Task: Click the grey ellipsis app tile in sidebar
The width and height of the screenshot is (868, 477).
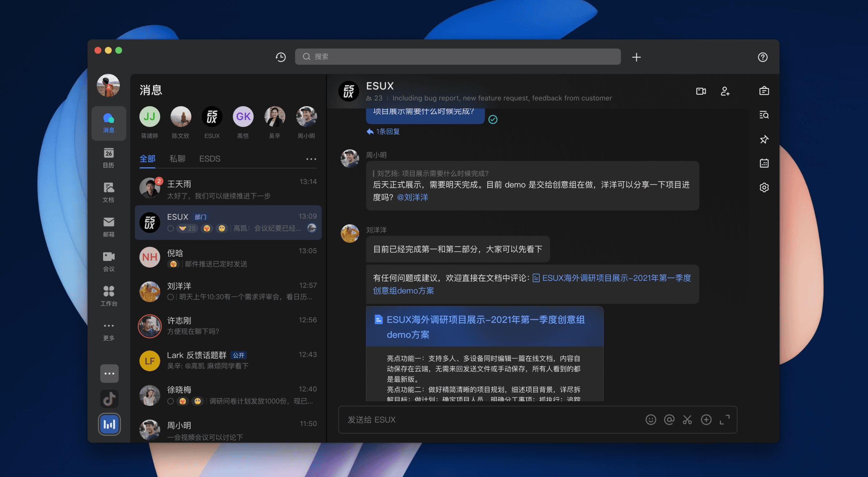Action: click(109, 373)
